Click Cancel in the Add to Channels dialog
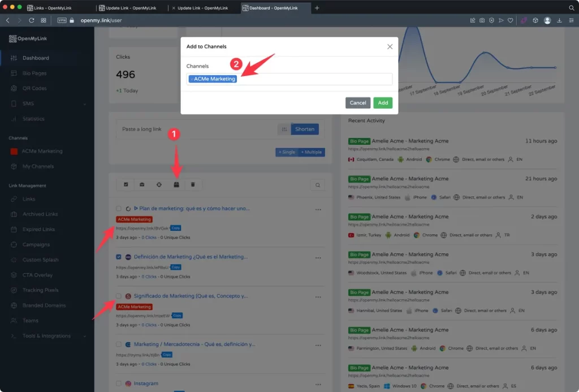The image size is (579, 392). click(x=357, y=103)
